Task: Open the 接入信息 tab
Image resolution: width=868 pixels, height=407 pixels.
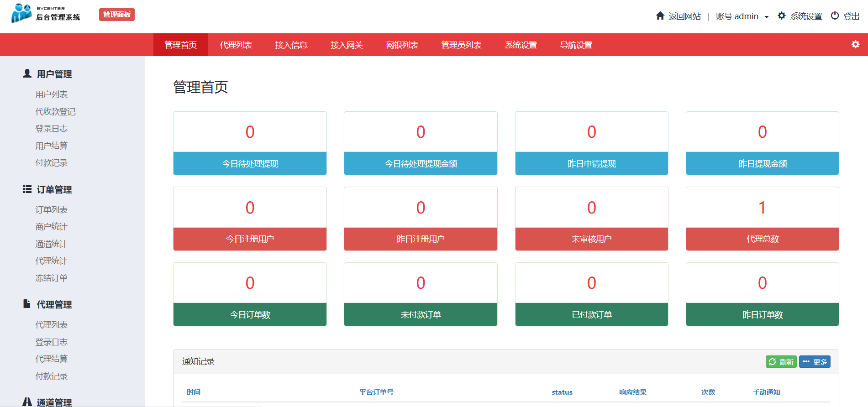Action: pos(291,45)
